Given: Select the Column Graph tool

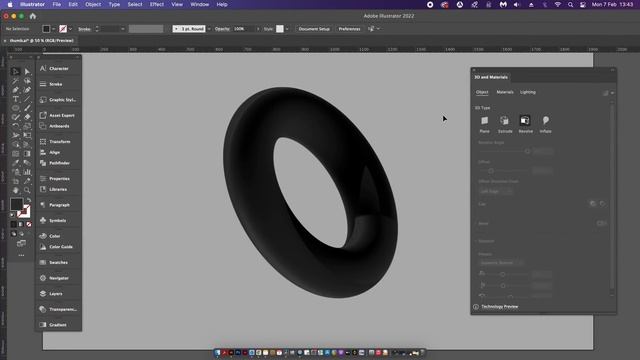Looking at the screenshot, I should [27, 172].
